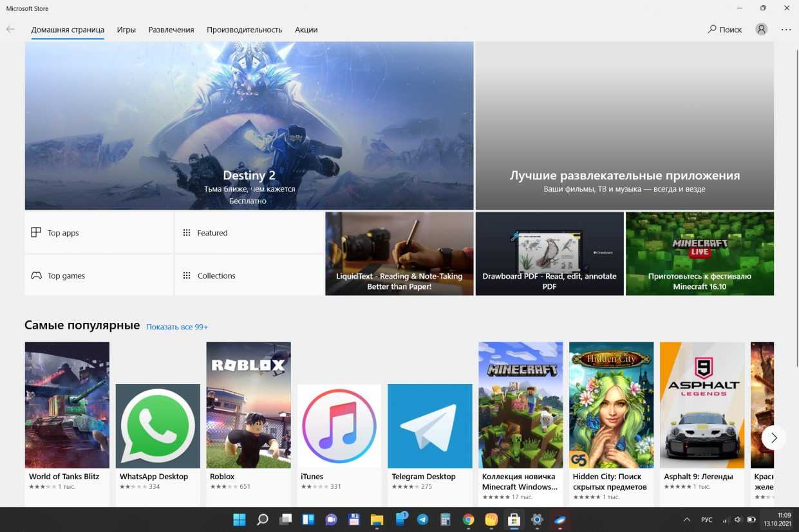
Task: Click the Featured tile
Action: coord(249,233)
